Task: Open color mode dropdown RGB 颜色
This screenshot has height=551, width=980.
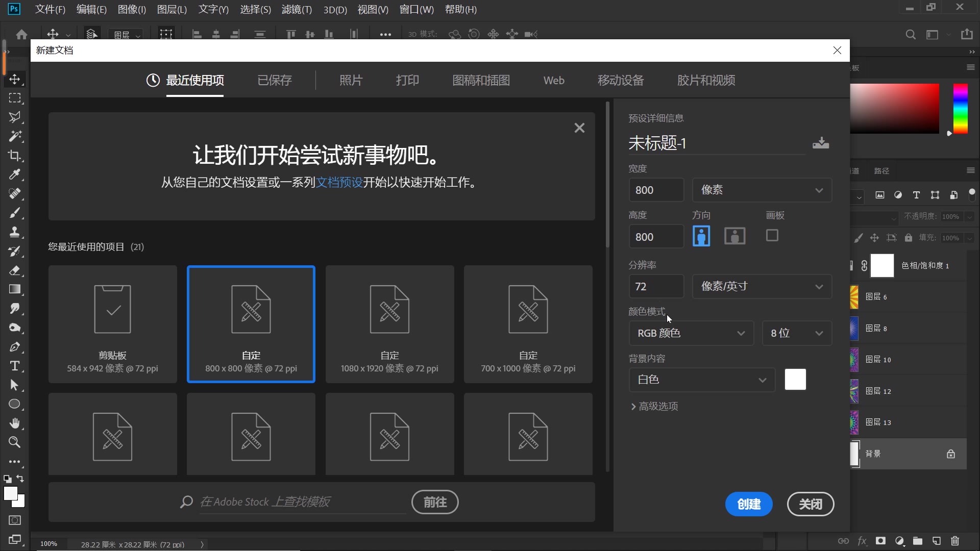Action: [691, 333]
